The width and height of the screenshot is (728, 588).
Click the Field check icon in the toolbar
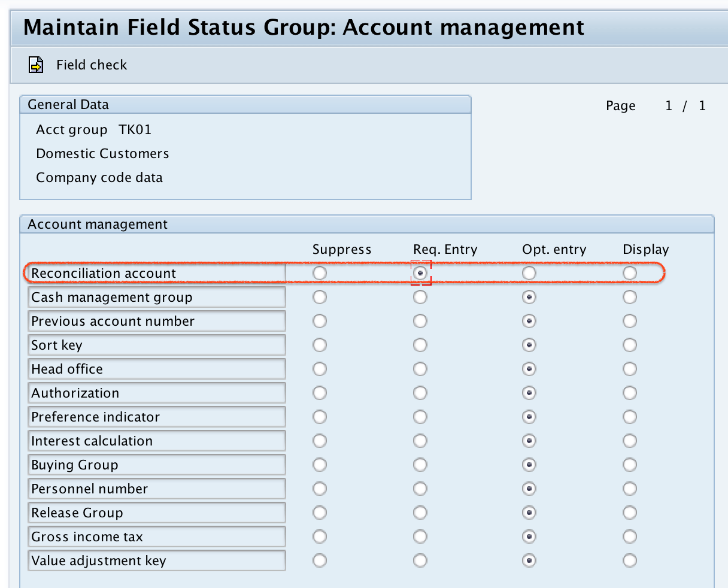[x=35, y=64]
